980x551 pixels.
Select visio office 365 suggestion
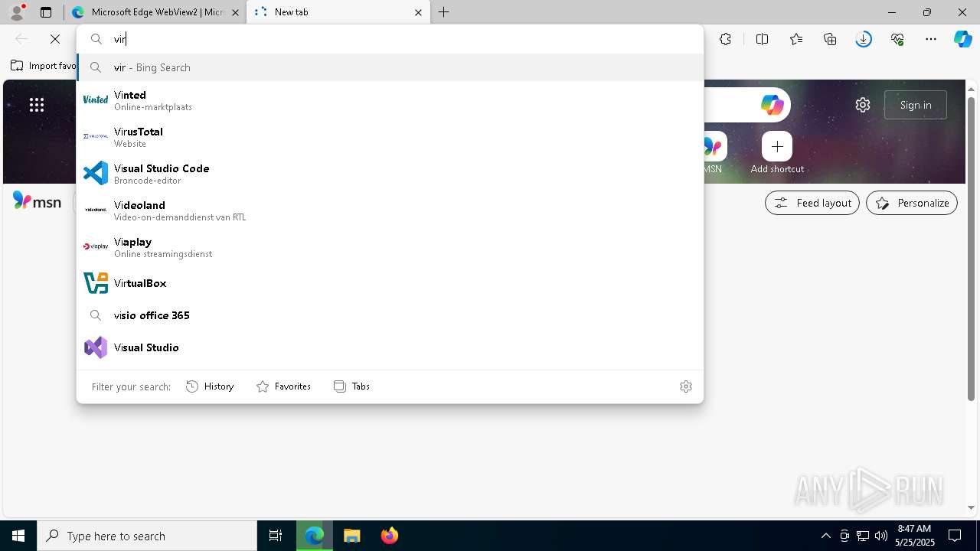click(x=390, y=315)
